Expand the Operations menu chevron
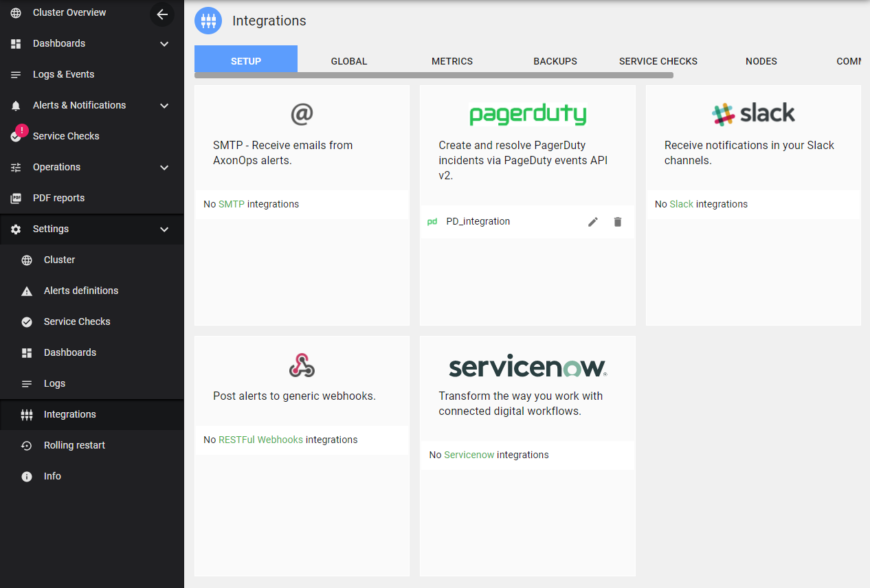The width and height of the screenshot is (870, 588). tap(164, 168)
